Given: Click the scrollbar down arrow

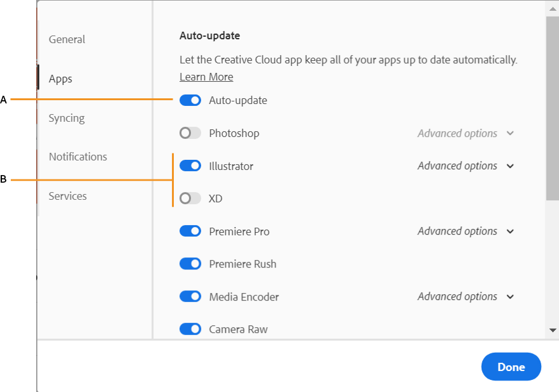Looking at the screenshot, I should tap(553, 330).
